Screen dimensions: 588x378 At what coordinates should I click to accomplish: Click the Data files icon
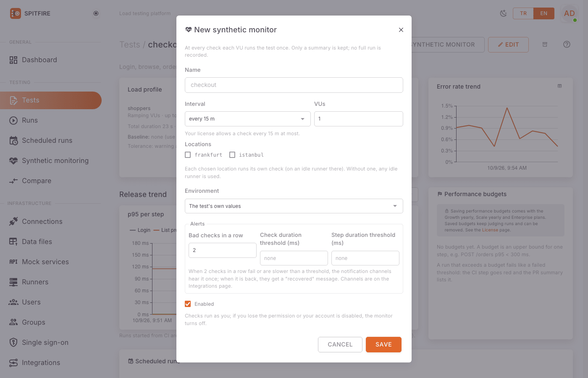pos(13,241)
